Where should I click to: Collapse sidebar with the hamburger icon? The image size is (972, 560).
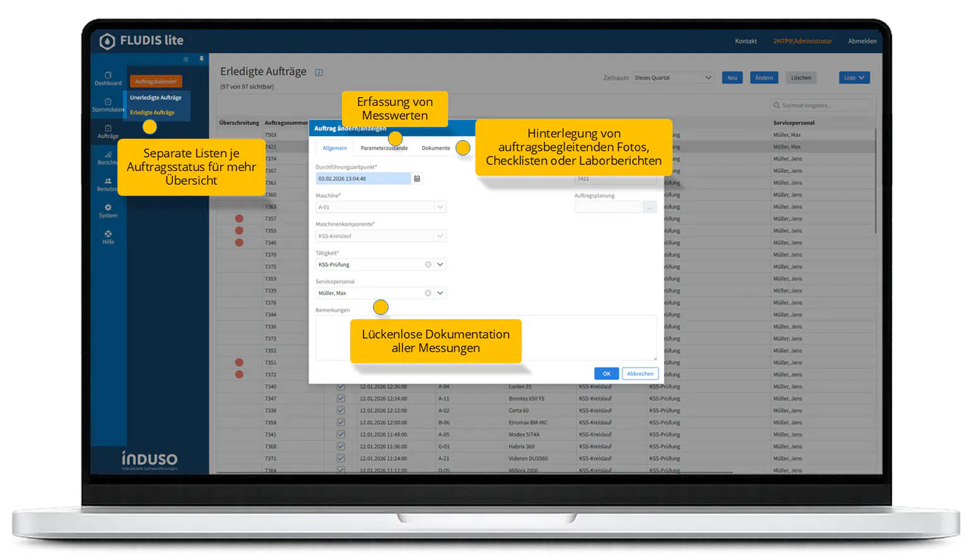pos(185,59)
